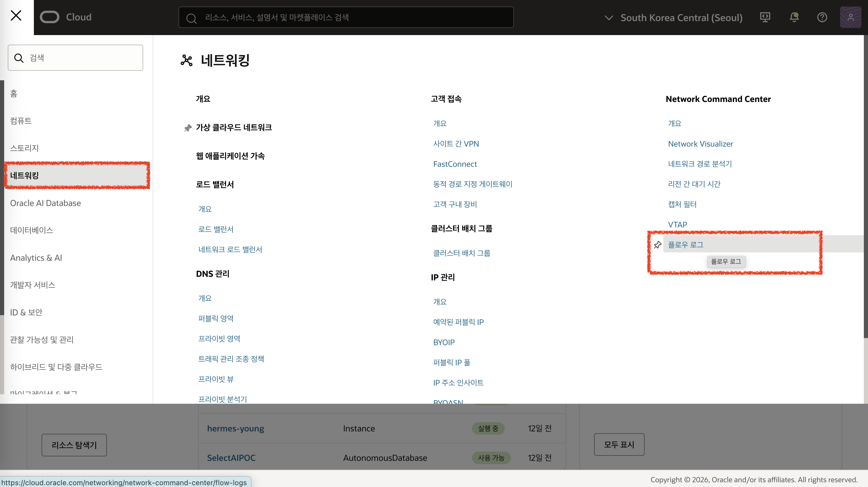Screen dimensions: 868x487
Task: Open BYOIP
Action: 444,342
